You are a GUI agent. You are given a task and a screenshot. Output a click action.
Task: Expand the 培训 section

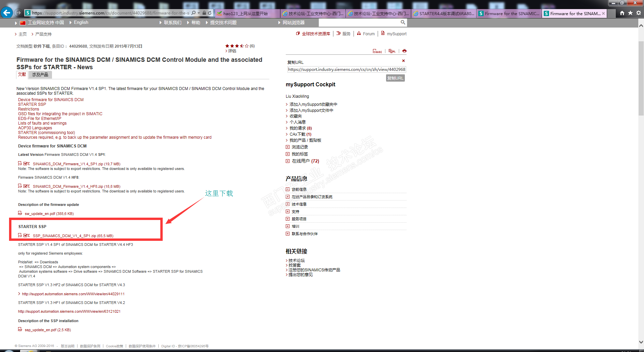(x=287, y=226)
